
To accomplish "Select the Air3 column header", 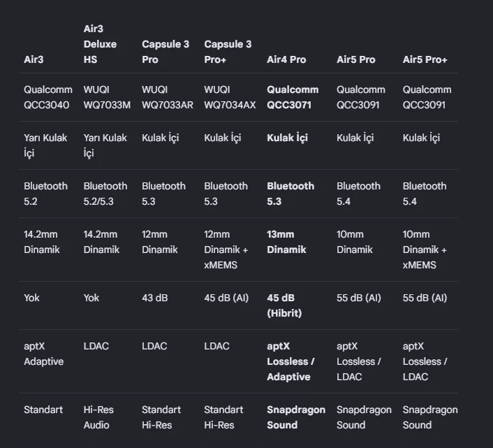I will (x=34, y=59).
